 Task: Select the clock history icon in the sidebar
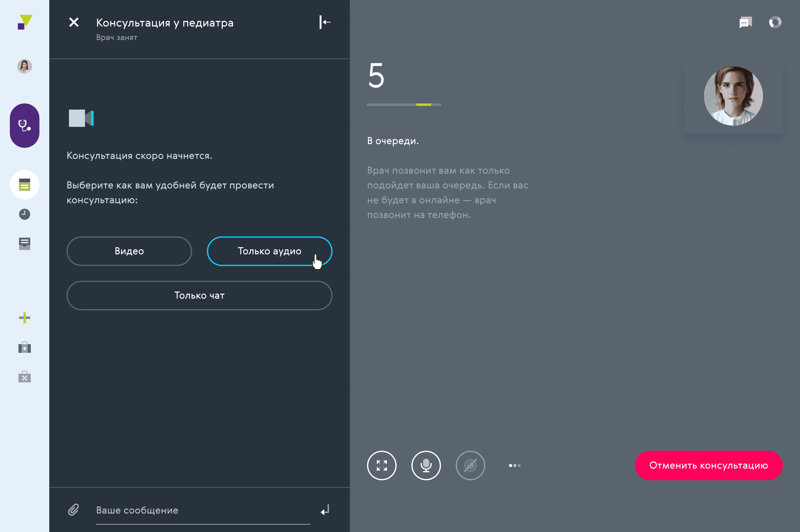24,214
